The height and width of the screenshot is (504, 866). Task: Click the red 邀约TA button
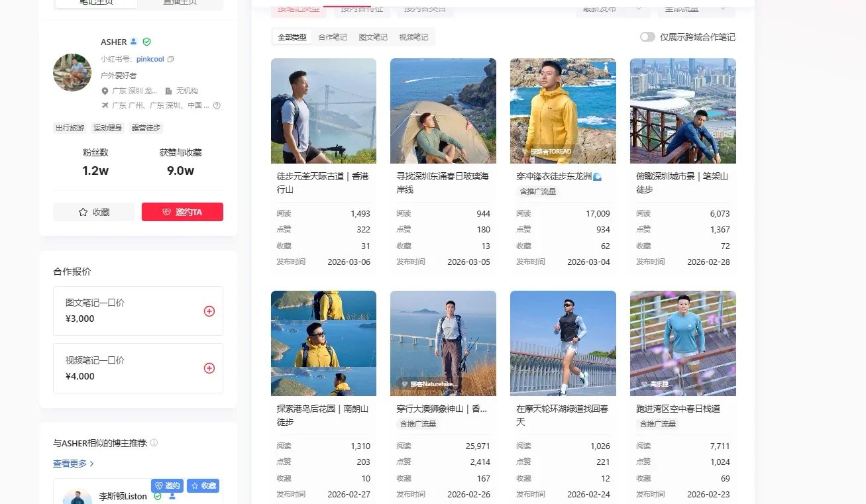pyautogui.click(x=182, y=212)
